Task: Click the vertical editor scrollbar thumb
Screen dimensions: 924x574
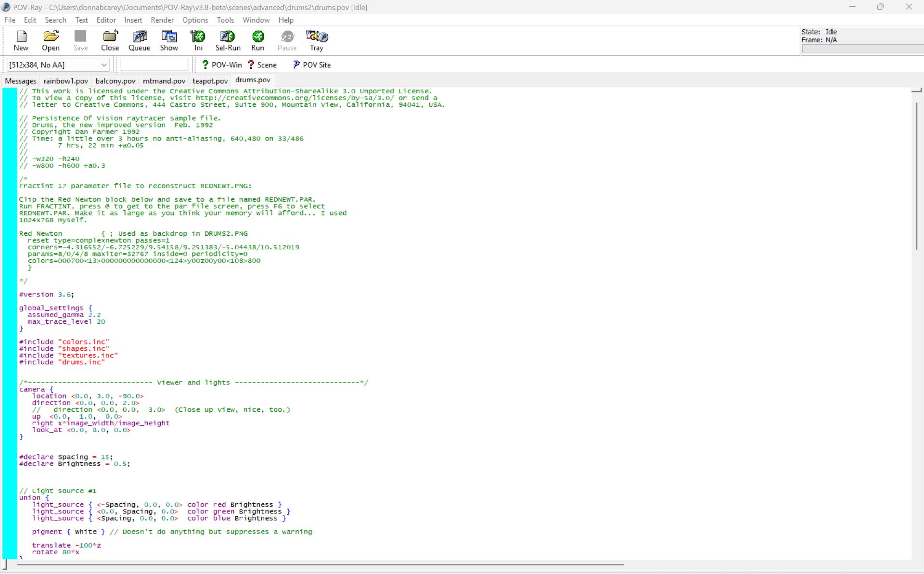Action: tap(916, 176)
